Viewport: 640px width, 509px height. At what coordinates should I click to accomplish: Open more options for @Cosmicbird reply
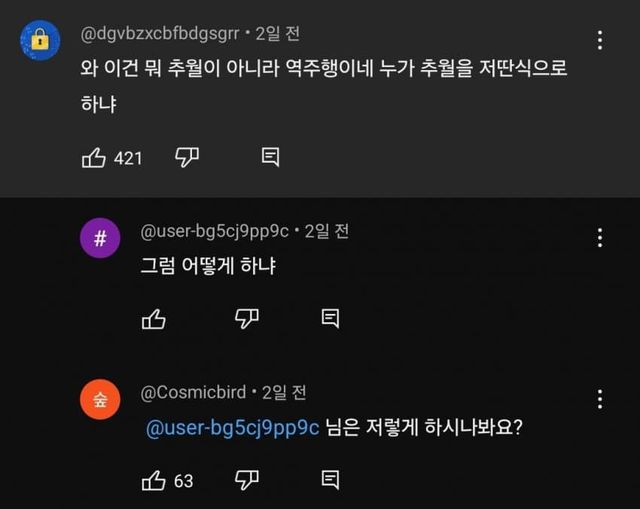(x=599, y=400)
